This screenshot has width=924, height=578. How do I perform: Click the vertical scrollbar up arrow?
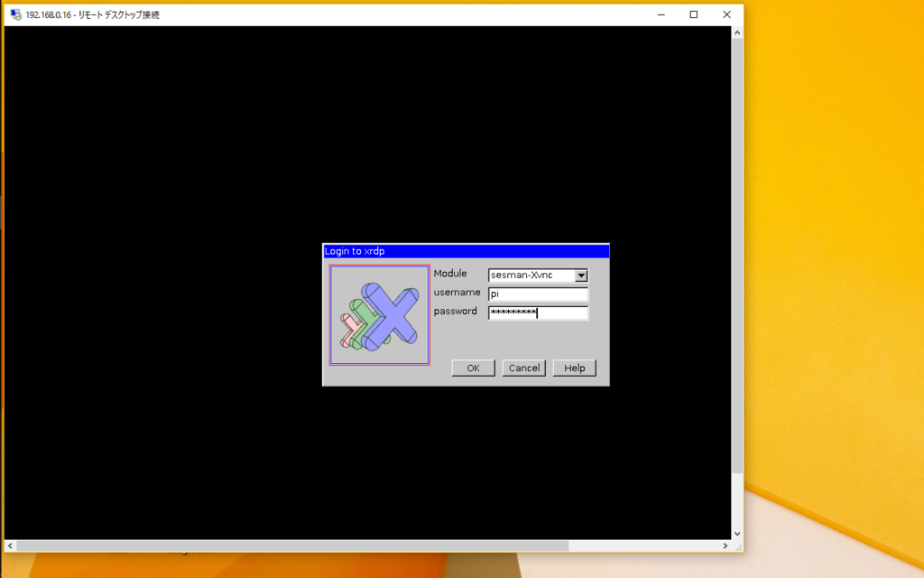pos(737,33)
